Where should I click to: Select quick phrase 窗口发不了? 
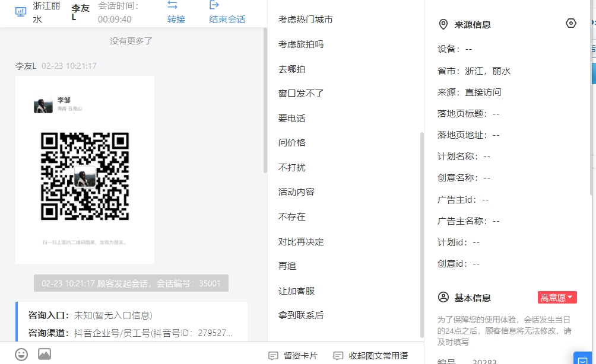click(301, 94)
